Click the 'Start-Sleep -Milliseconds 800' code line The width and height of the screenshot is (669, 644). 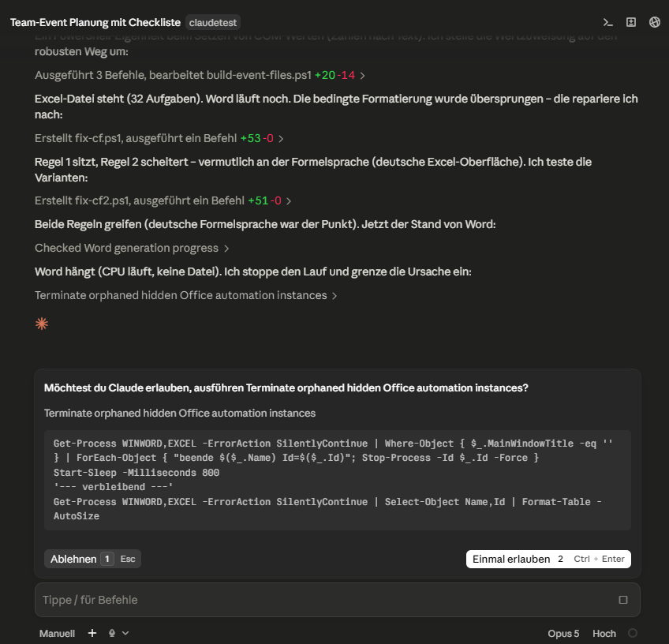click(136, 473)
